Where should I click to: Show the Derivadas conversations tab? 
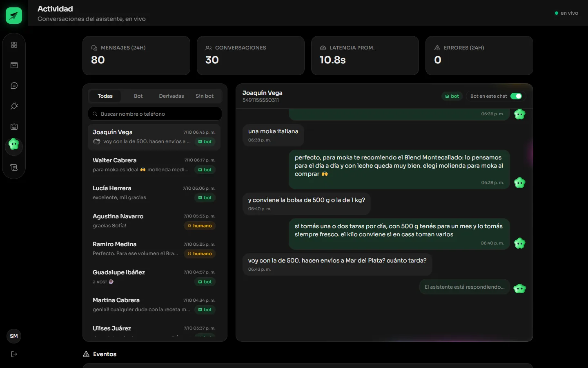point(171,96)
